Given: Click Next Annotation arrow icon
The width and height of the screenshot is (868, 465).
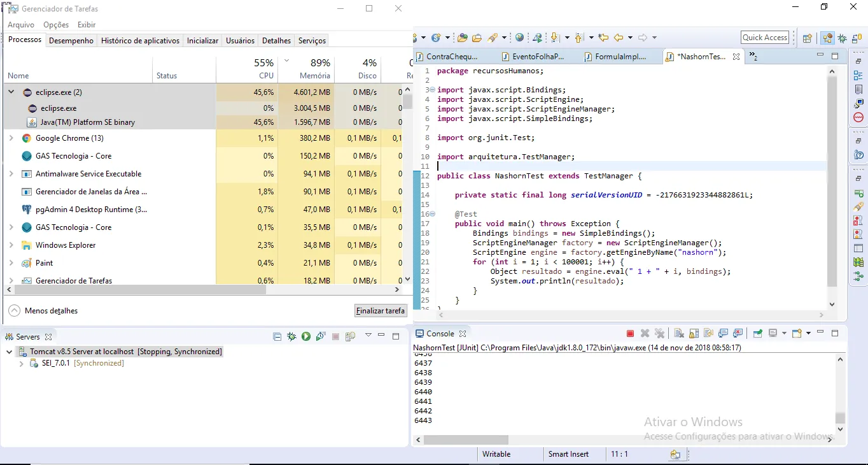Looking at the screenshot, I should (x=555, y=38).
